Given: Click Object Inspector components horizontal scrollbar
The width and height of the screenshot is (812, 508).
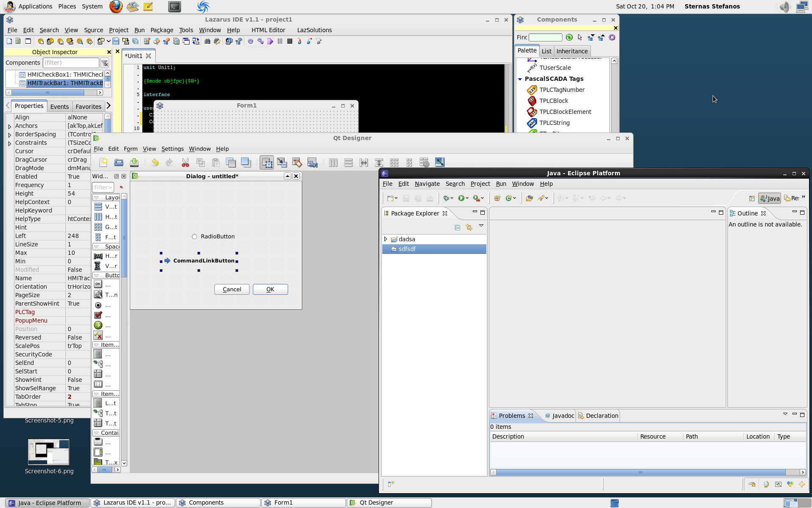Looking at the screenshot, I should pyautogui.click(x=54, y=93).
